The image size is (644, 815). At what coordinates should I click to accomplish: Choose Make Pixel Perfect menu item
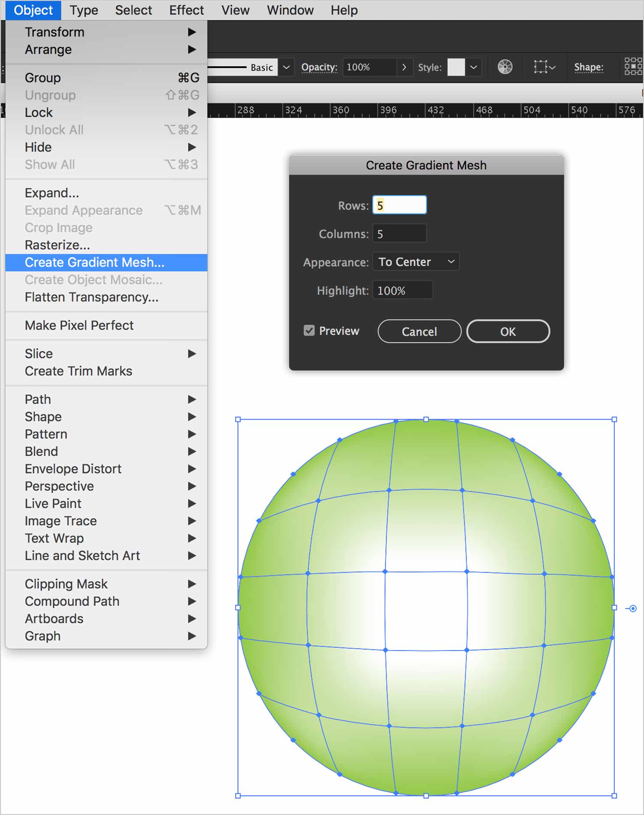106,325
